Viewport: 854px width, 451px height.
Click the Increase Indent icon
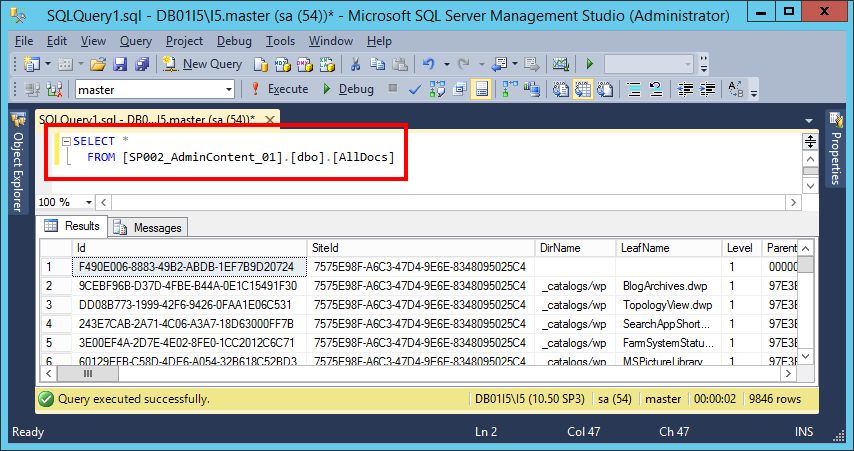click(707, 89)
